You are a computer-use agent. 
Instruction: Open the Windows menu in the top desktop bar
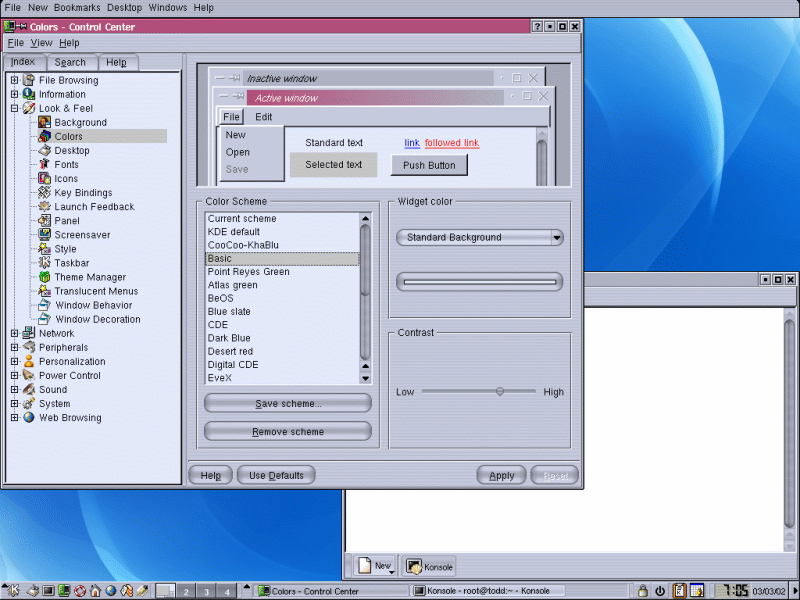click(167, 8)
